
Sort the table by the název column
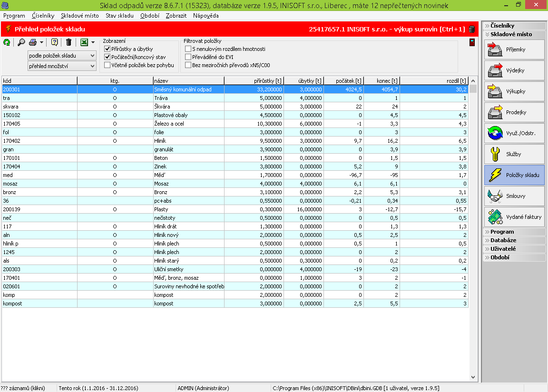tap(189, 81)
